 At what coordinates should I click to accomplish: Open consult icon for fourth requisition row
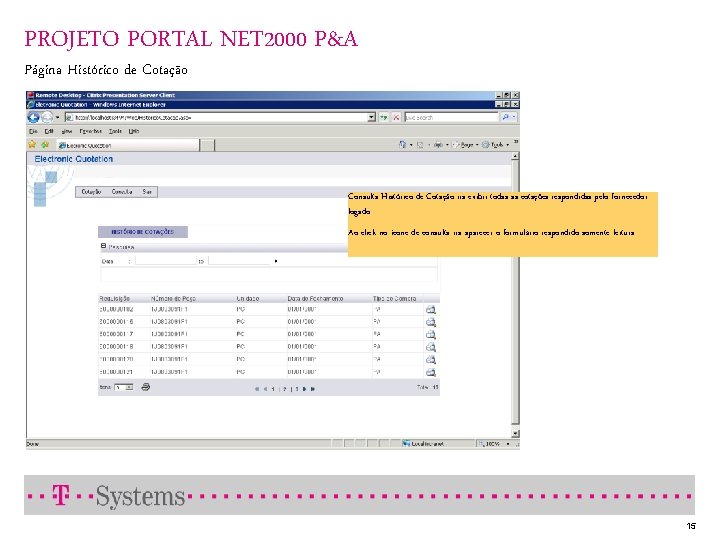click(x=431, y=347)
